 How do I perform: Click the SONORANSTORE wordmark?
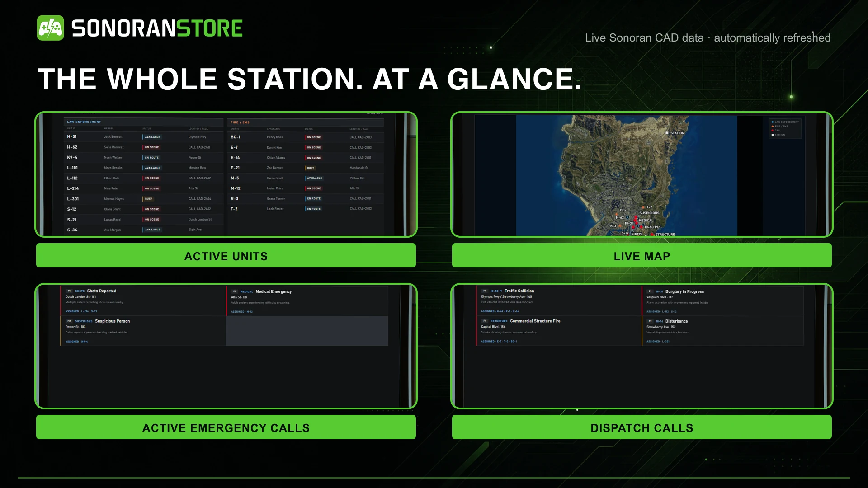157,28
